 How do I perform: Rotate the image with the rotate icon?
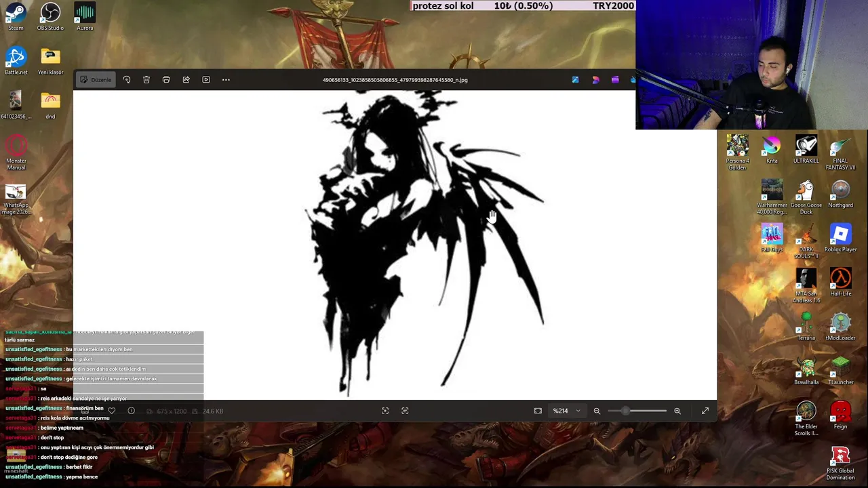(x=126, y=80)
